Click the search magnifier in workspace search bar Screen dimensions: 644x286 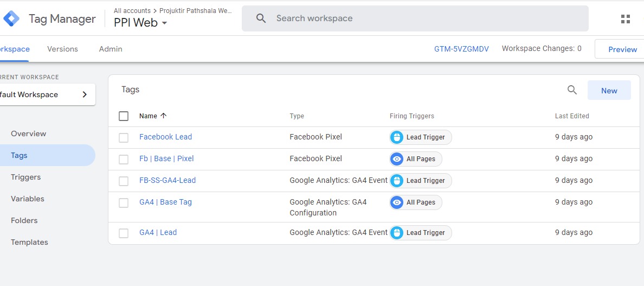click(x=261, y=18)
